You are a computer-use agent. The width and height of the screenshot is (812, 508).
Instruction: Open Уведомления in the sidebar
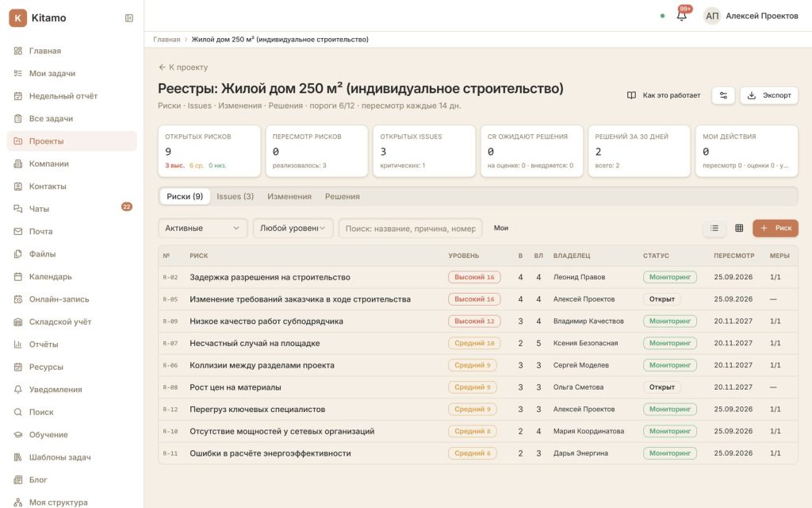click(x=71, y=389)
